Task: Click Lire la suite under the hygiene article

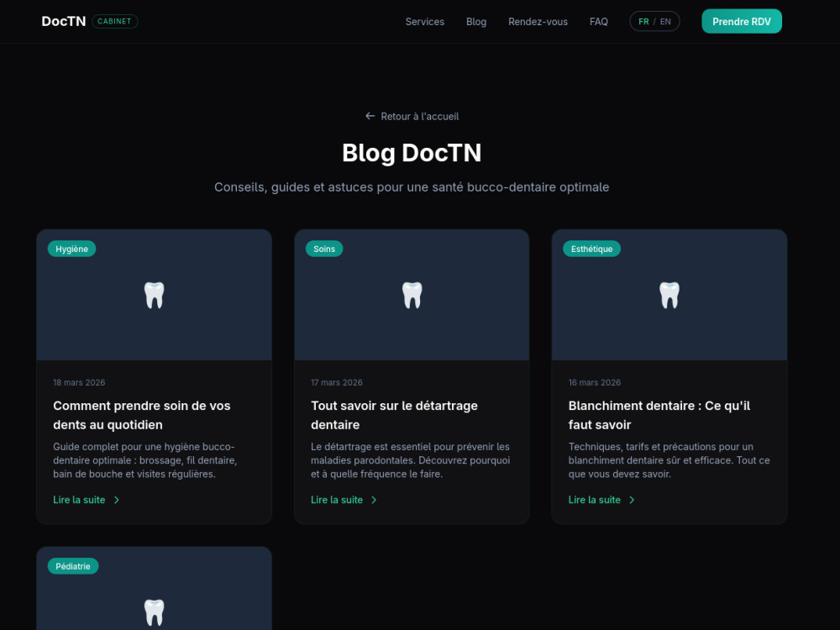Action: click(x=79, y=500)
